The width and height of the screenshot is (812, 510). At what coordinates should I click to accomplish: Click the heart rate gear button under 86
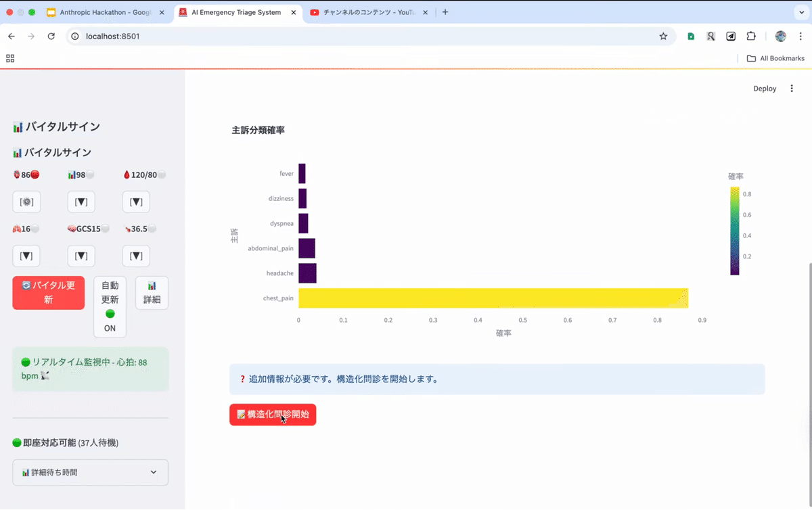27,202
